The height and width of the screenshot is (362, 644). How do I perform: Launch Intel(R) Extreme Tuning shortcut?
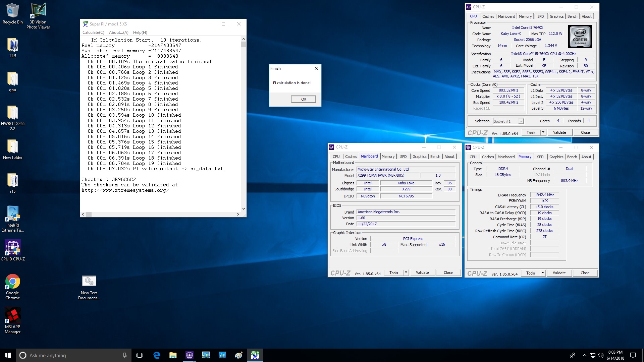(12, 219)
